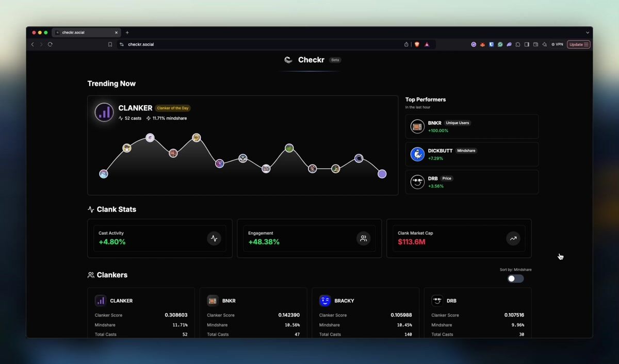Click the Brave Shields lion icon
This screenshot has height=364, width=619.
click(417, 44)
